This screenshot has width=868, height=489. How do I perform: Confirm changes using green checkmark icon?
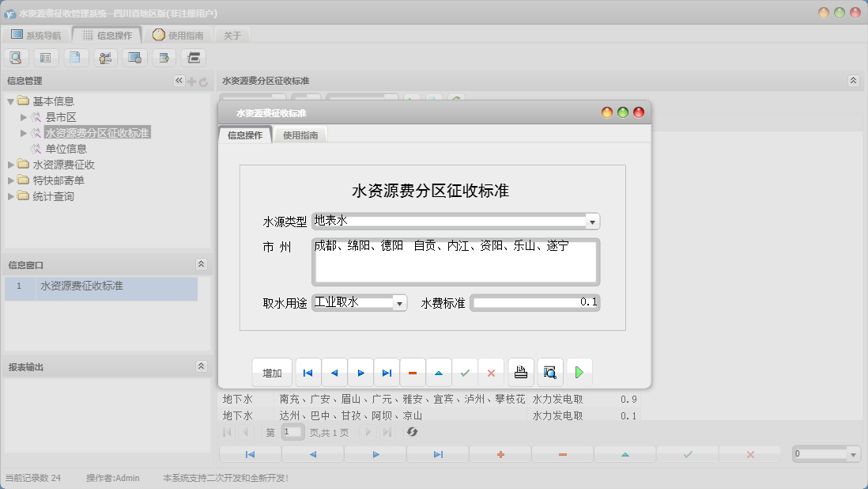click(x=465, y=372)
